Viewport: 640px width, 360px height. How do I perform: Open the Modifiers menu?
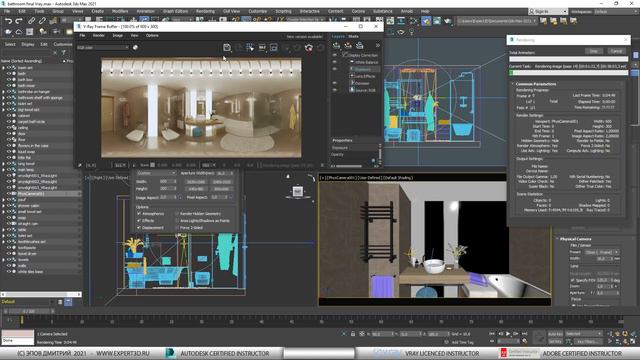(x=120, y=11)
